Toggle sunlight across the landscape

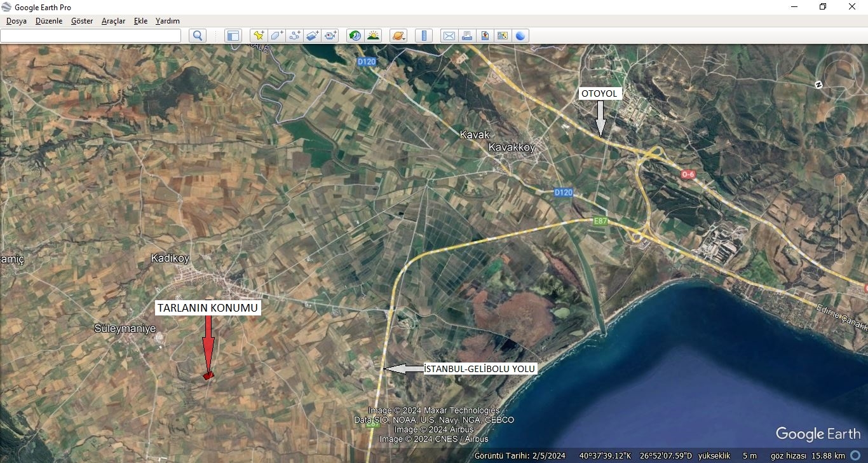click(374, 36)
